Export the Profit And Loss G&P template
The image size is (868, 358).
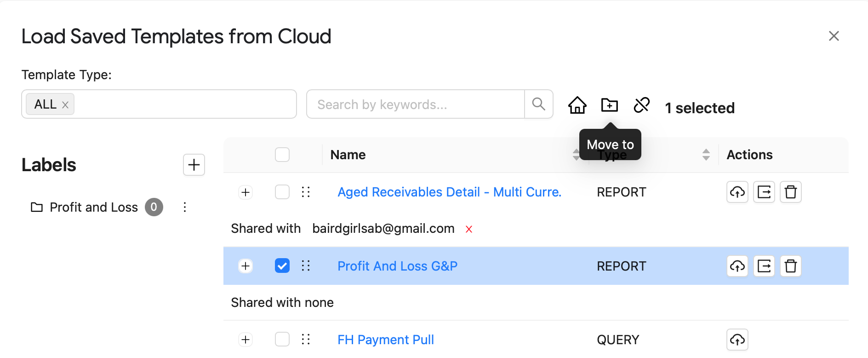(x=764, y=266)
